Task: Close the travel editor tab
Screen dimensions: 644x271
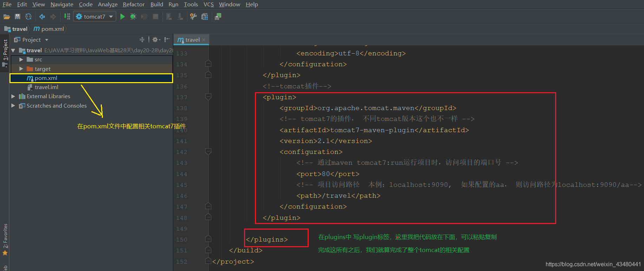Action: [204, 40]
